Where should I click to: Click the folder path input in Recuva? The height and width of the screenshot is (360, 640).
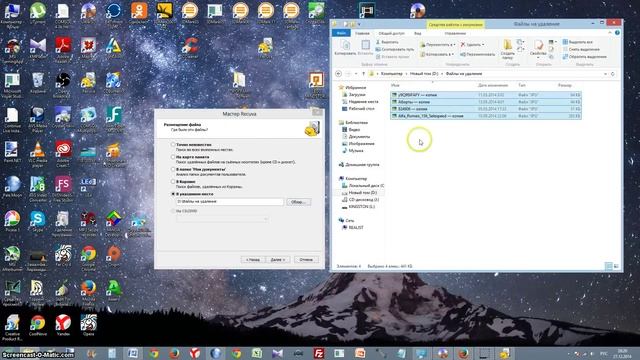229,202
